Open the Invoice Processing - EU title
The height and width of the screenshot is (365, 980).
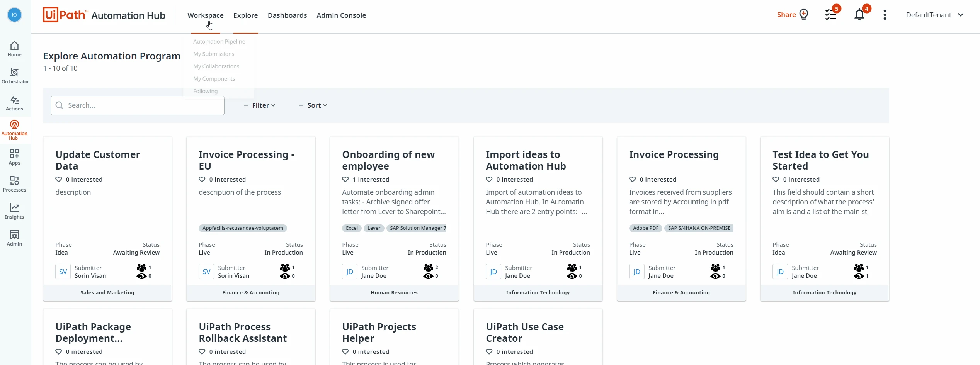[247, 160]
